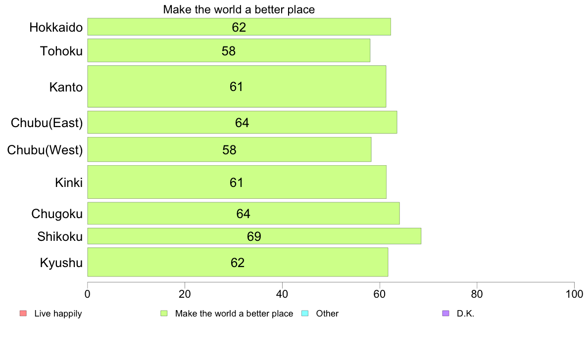Click the green legend swatch for Make the world
The width and height of the screenshot is (588, 364).
[x=164, y=314]
